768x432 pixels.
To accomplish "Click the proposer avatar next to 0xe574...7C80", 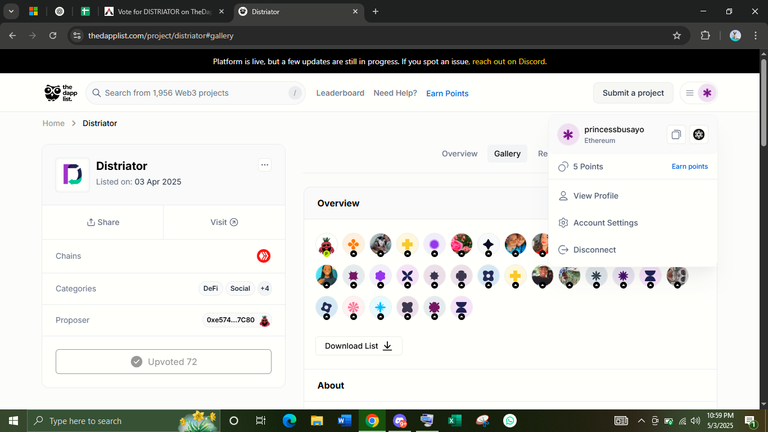I will (x=264, y=320).
